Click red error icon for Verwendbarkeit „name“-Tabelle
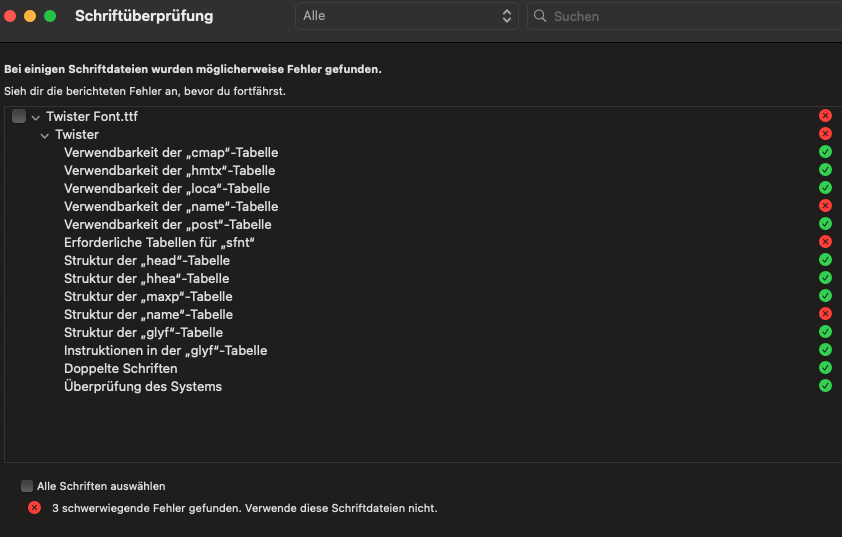This screenshot has height=537, width=842. click(x=825, y=206)
